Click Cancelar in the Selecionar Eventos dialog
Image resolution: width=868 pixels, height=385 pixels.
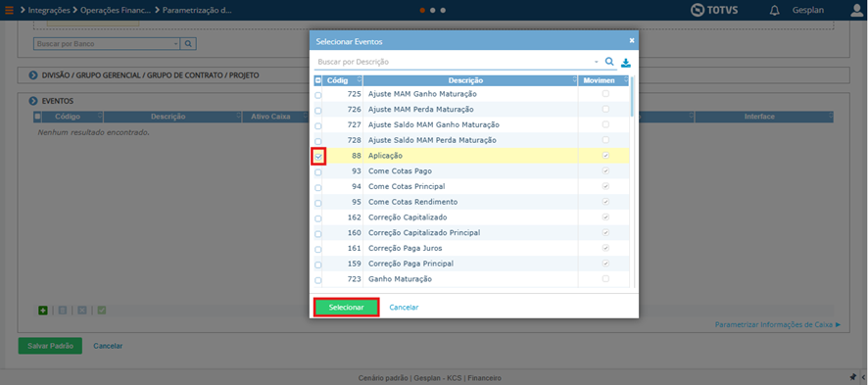click(404, 307)
